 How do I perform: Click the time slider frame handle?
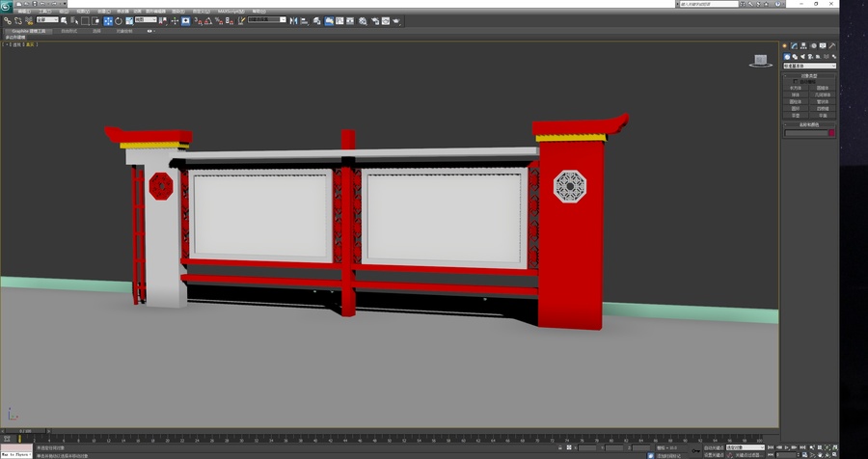point(25,431)
